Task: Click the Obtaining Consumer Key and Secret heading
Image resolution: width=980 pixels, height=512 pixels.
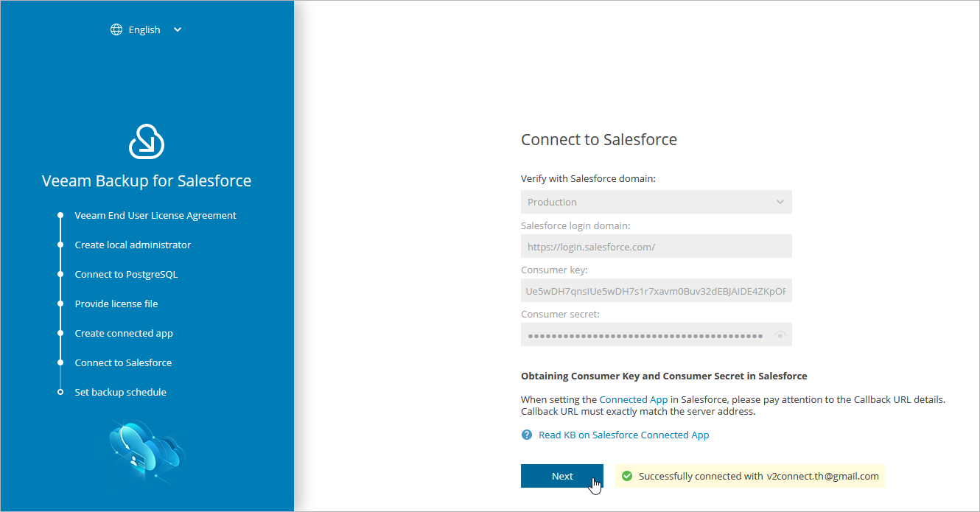Action: pos(664,376)
